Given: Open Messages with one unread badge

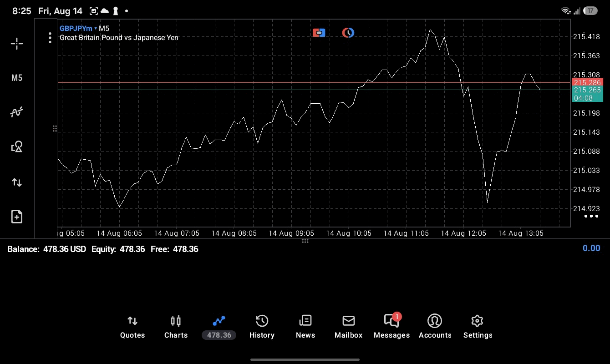Looking at the screenshot, I should [x=392, y=327].
